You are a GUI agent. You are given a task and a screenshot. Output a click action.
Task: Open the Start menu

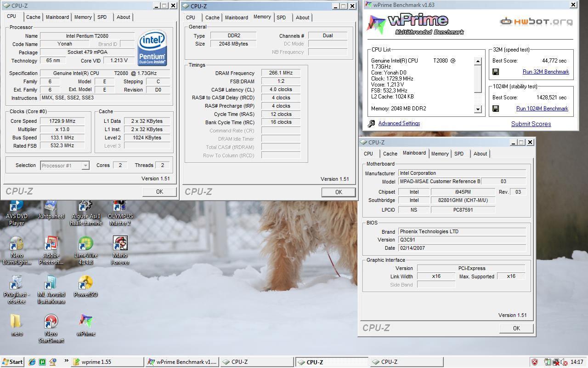click(x=12, y=362)
